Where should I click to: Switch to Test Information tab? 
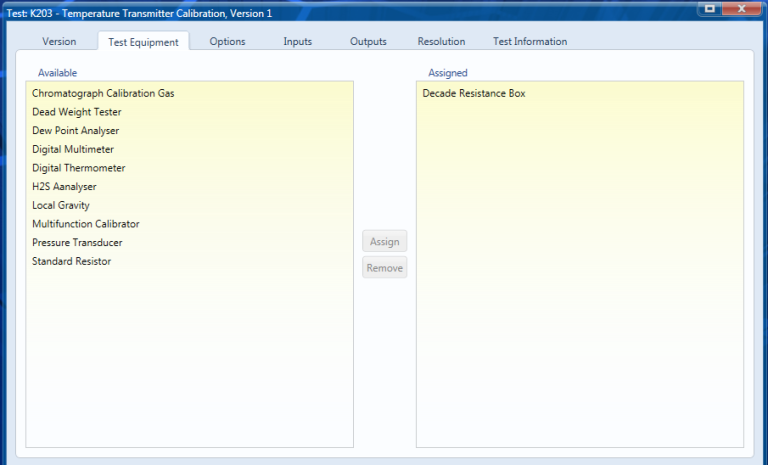click(529, 42)
